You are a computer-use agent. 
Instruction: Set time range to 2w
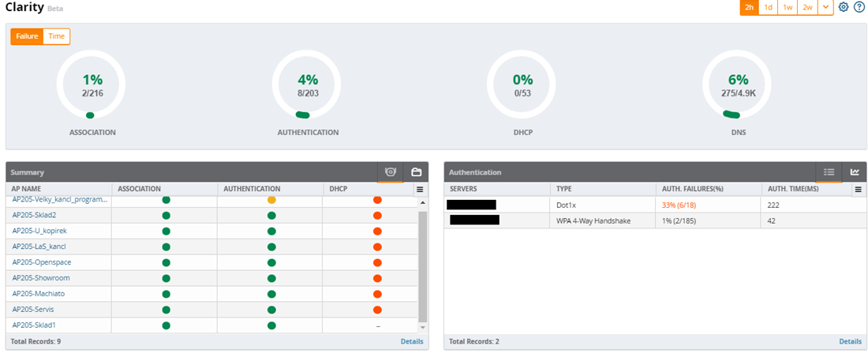(807, 7)
